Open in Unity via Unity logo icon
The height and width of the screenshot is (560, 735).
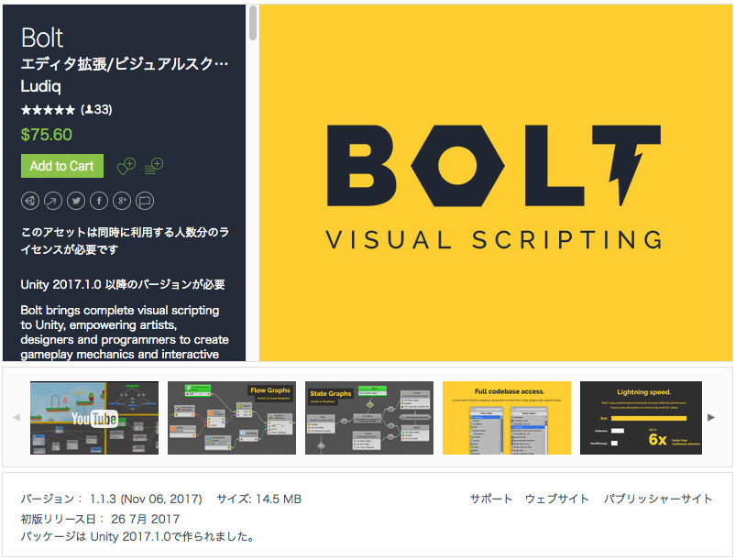point(30,201)
